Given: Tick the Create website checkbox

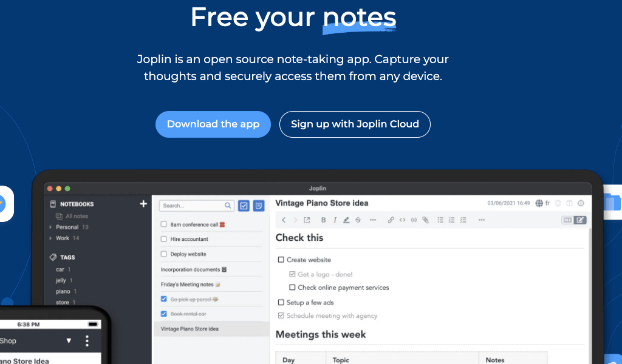Looking at the screenshot, I should click(x=281, y=260).
